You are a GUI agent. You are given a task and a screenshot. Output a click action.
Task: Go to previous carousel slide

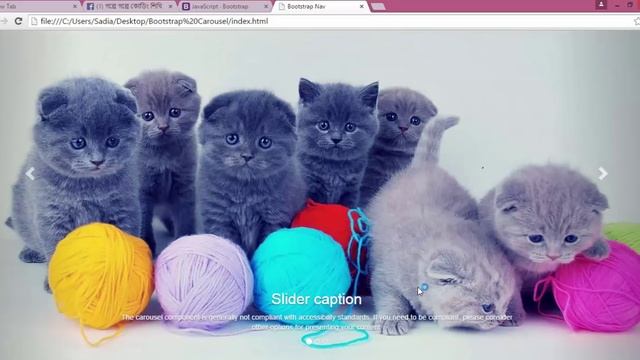tap(30, 174)
